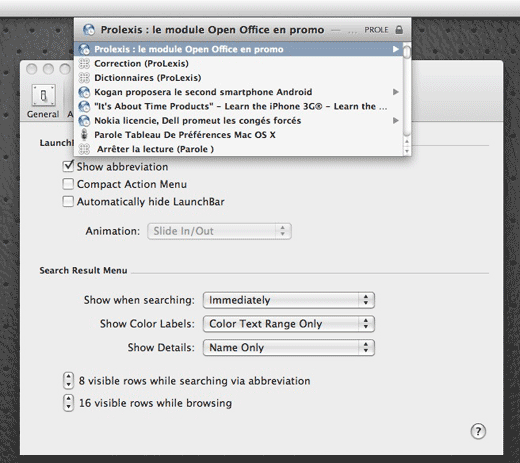Select "It's About Time Products" result
The image size is (520, 463).
point(238,106)
